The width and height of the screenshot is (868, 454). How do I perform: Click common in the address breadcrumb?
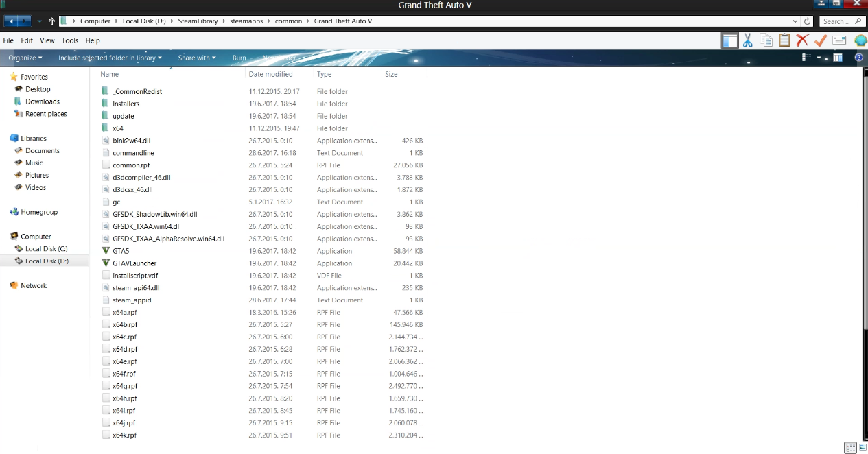tap(288, 21)
